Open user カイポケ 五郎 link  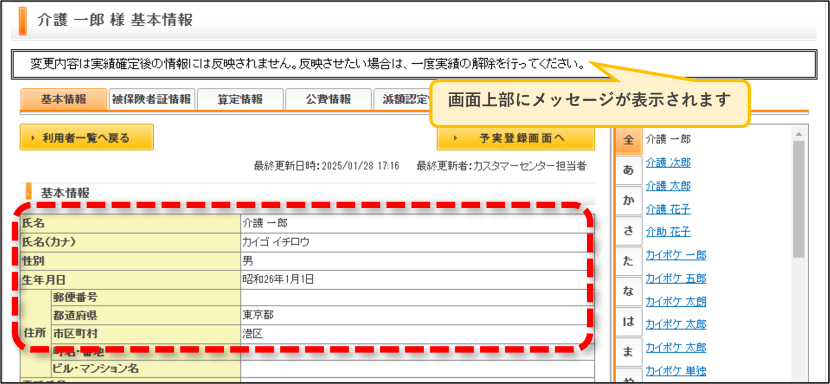coord(676,278)
